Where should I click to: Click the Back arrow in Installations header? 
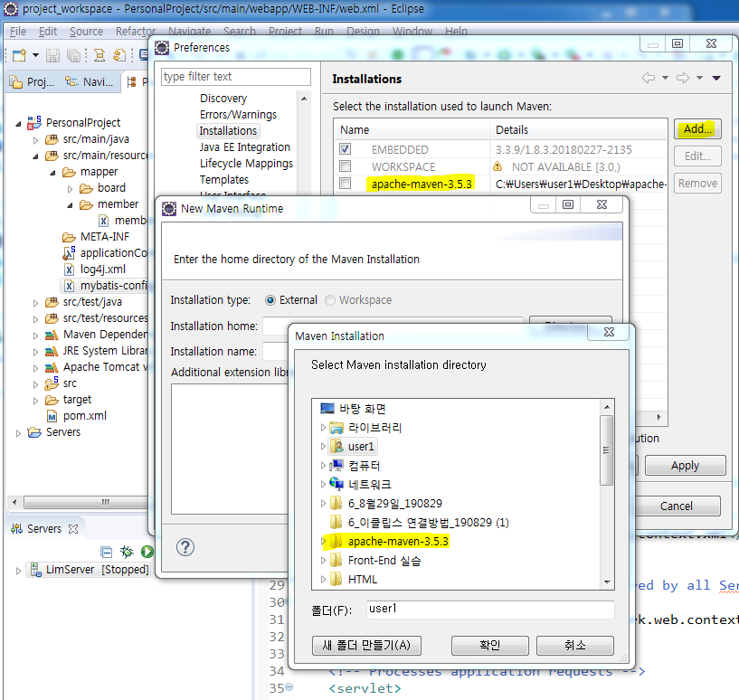pos(649,78)
